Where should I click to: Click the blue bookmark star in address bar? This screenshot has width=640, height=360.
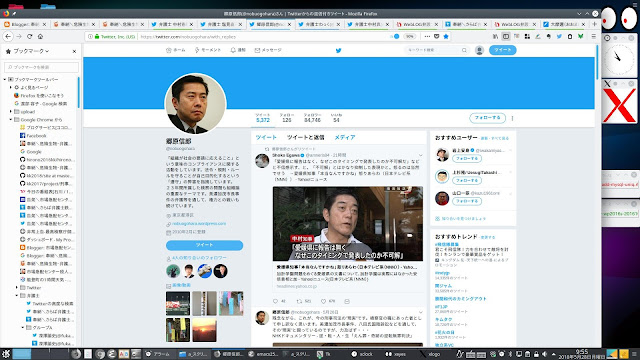pyautogui.click(x=446, y=36)
